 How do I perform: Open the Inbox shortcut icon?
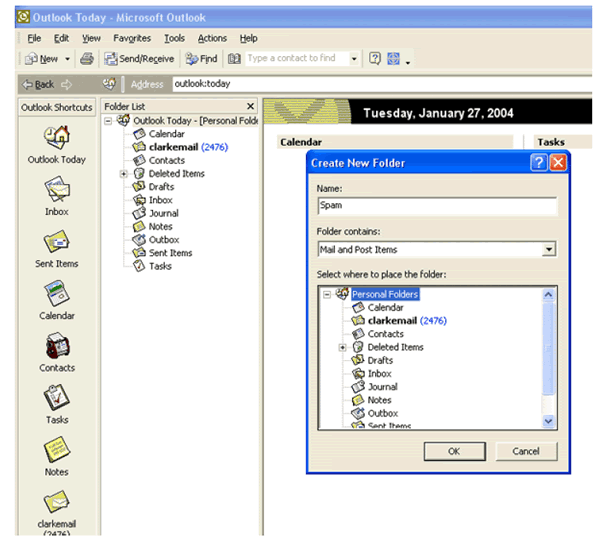[x=56, y=189]
